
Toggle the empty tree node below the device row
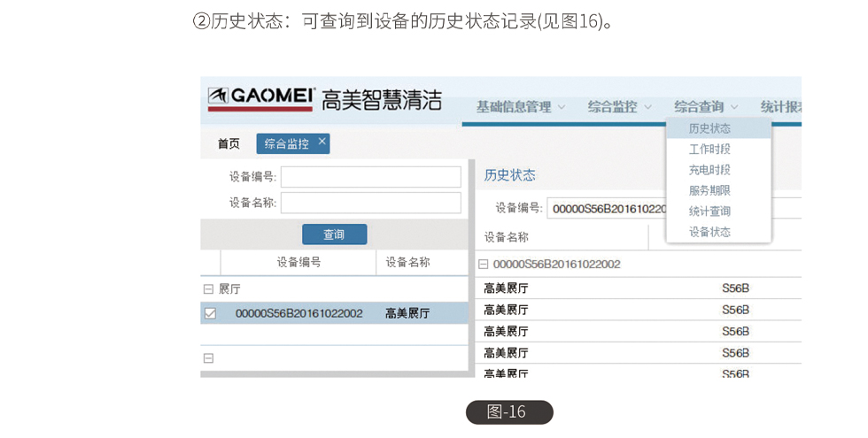(x=209, y=358)
